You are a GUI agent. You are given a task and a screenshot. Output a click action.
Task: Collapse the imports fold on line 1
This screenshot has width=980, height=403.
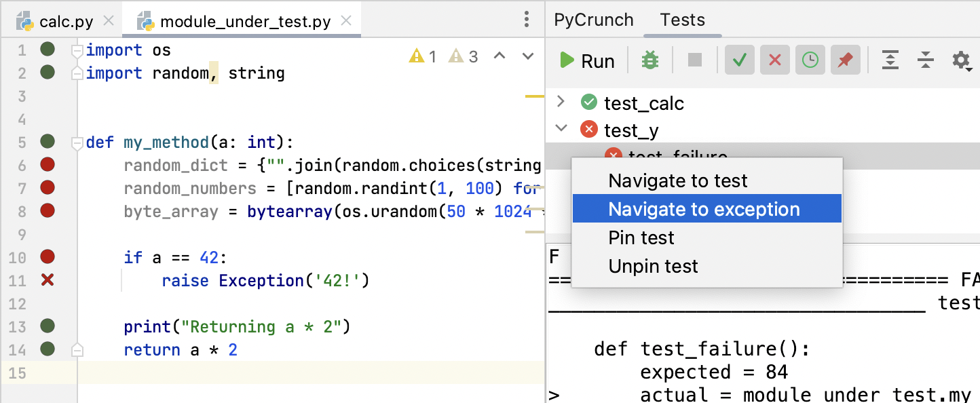coord(77,50)
